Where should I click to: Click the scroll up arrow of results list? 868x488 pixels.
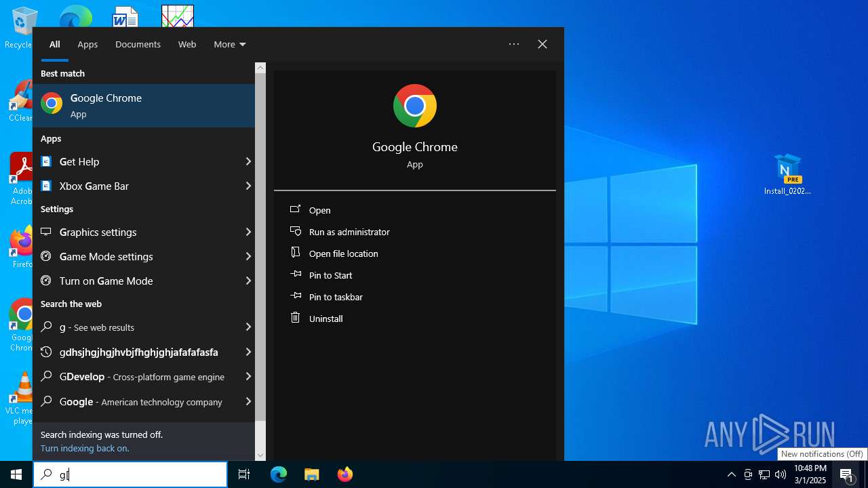coord(260,68)
